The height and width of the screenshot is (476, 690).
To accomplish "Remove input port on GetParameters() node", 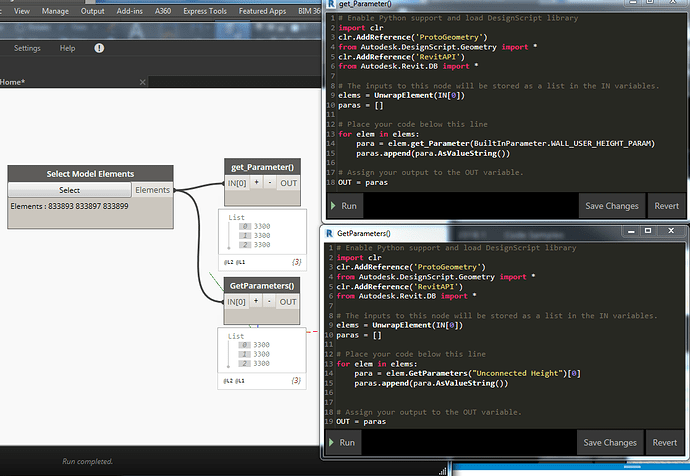I will pos(269,301).
